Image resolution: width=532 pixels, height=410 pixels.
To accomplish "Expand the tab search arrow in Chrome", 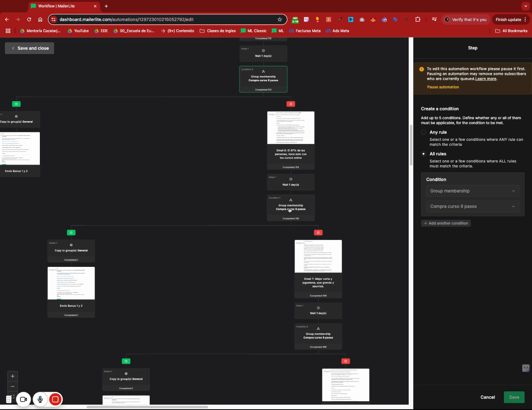I will (525, 6).
